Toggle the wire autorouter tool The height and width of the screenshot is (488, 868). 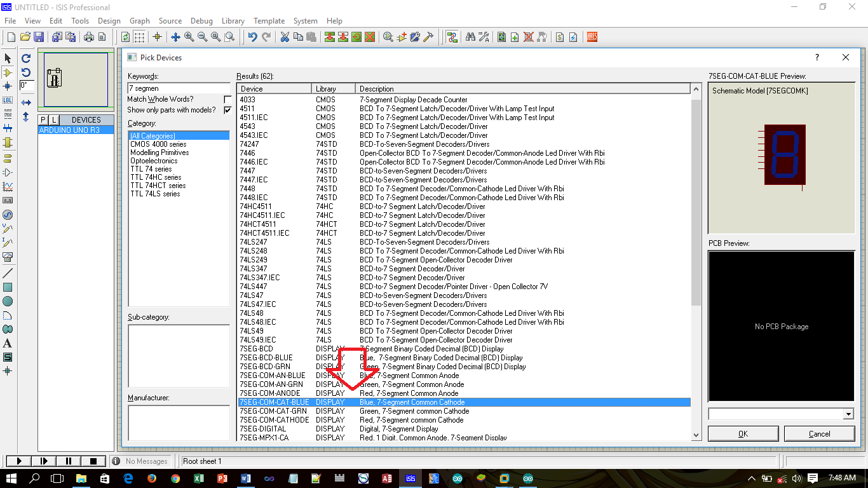[452, 37]
